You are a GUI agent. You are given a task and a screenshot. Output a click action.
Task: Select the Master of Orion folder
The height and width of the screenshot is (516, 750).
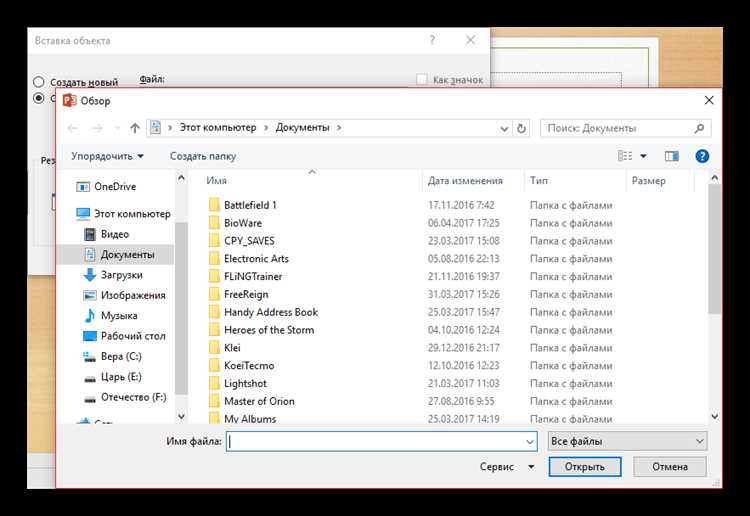(252, 401)
